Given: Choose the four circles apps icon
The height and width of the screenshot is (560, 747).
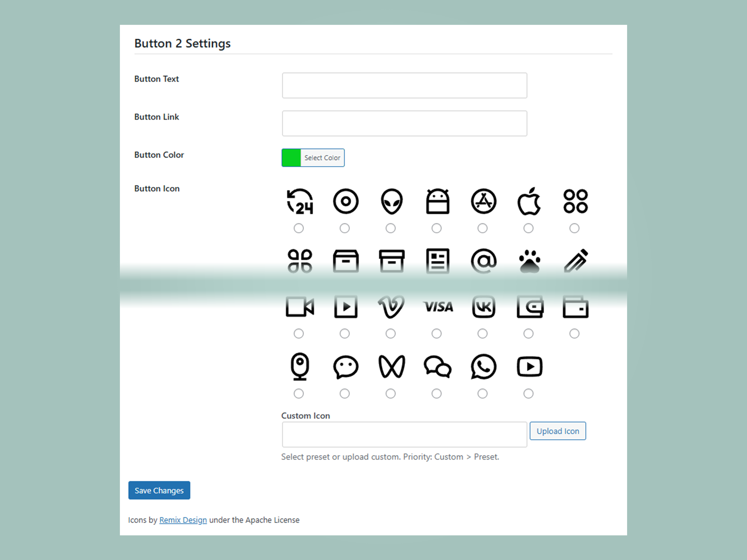Looking at the screenshot, I should click(x=575, y=202).
